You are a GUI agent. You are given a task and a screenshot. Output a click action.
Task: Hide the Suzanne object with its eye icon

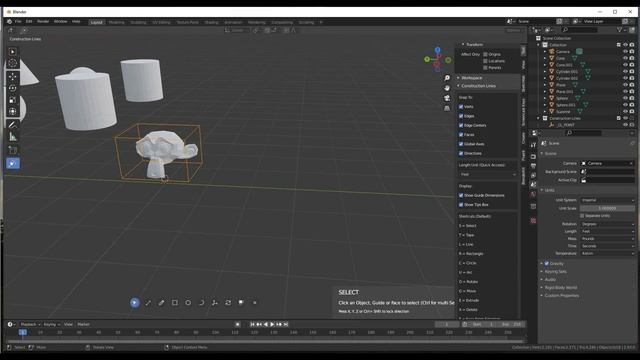(625, 111)
